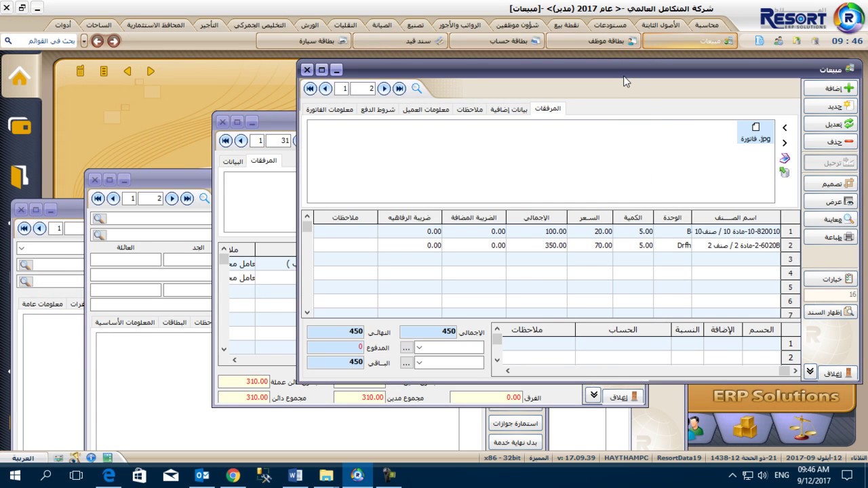868x488 pixels.
Task: Click upper chevron arrow beside attachments pane
Action: pos(785,127)
